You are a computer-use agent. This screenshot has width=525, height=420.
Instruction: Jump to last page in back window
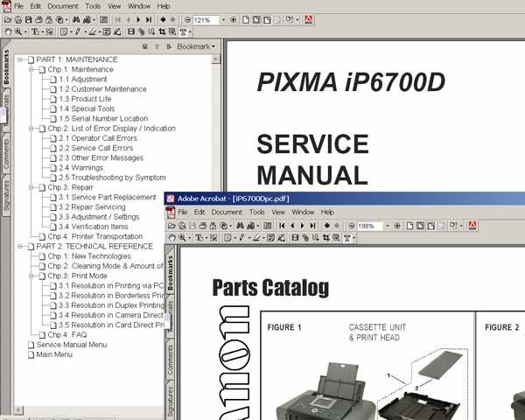click(149, 20)
